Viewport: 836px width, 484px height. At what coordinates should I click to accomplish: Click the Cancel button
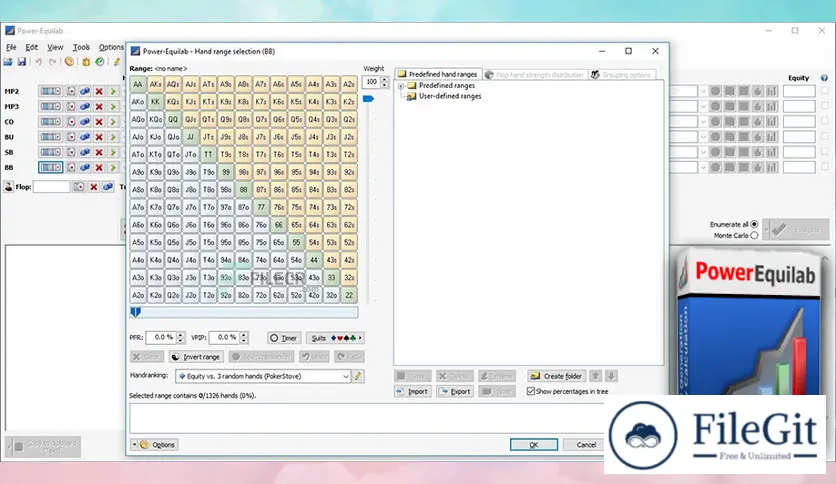pos(585,445)
